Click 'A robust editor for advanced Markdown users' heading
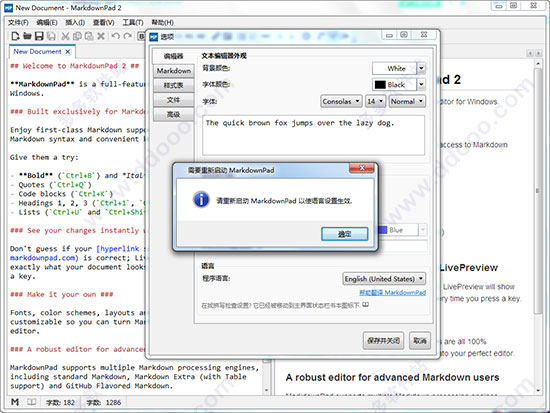This screenshot has width=550, height=413. pos(393,377)
